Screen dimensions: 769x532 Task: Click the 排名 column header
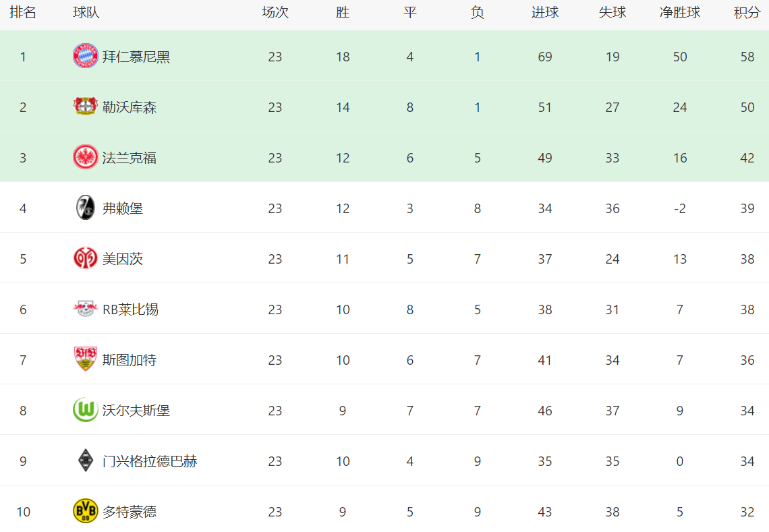pos(23,13)
